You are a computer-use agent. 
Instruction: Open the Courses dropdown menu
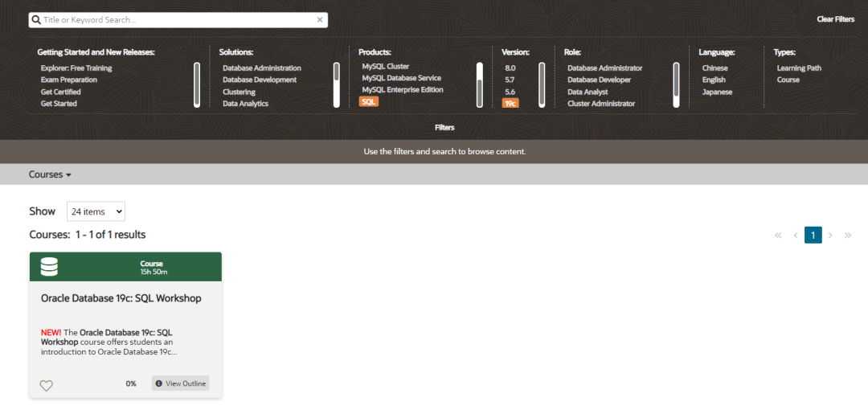pos(50,174)
